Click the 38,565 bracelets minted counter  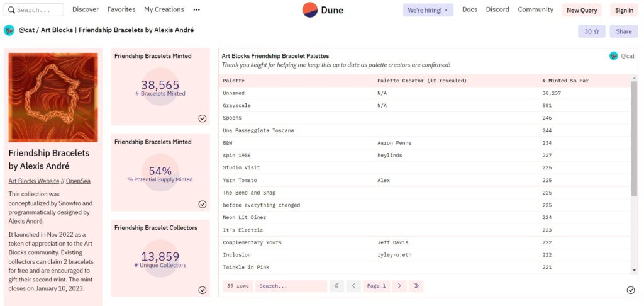(160, 85)
